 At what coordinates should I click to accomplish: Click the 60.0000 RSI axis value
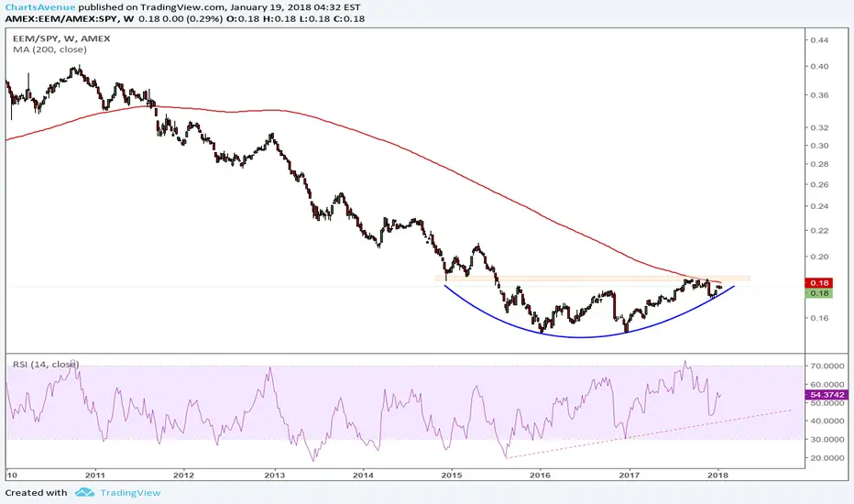pos(827,385)
